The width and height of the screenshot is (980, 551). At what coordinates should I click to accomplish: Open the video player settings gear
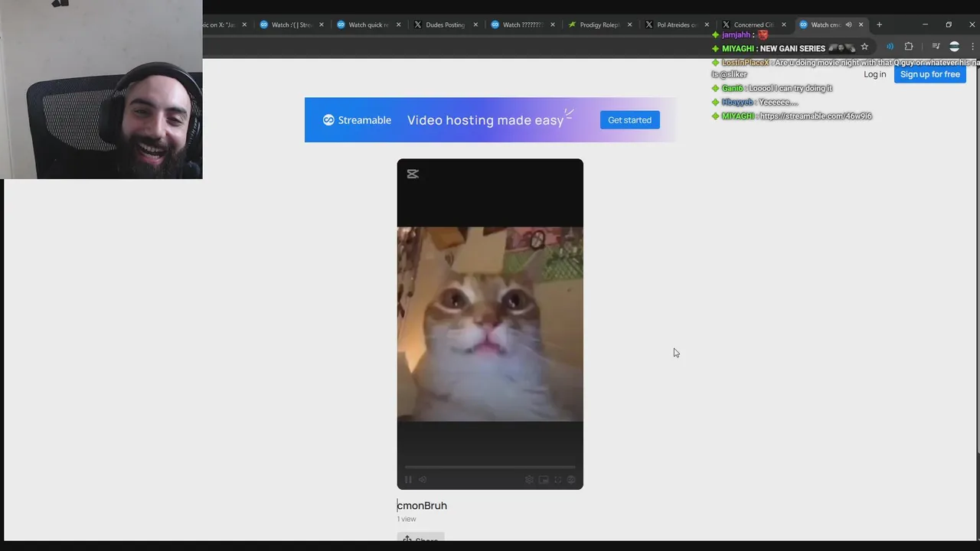pos(529,480)
